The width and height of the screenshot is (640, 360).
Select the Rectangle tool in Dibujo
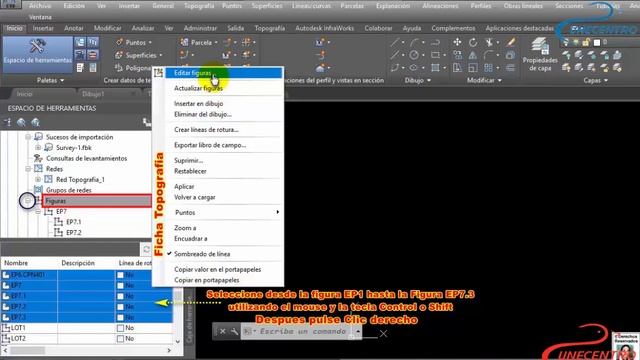(x=436, y=55)
